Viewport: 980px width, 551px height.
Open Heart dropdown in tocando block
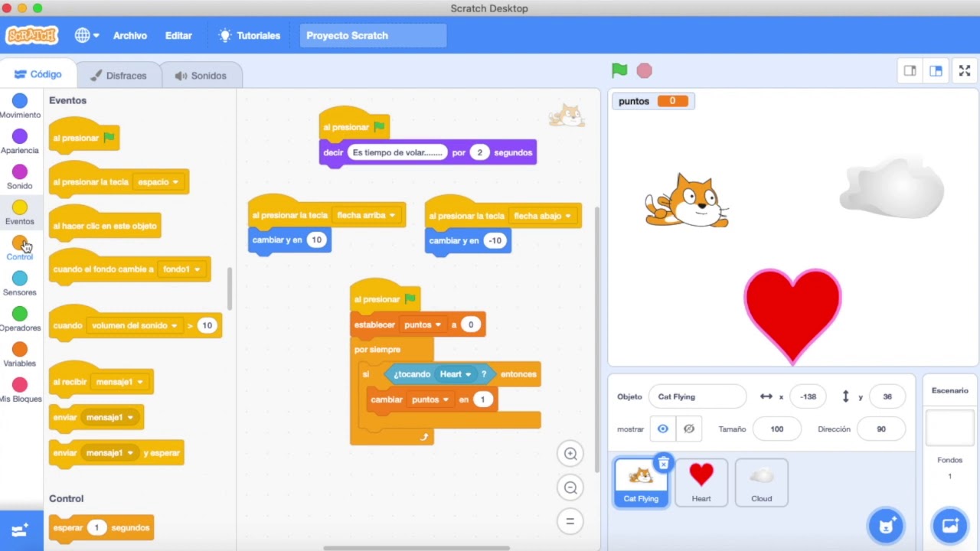[x=455, y=374]
